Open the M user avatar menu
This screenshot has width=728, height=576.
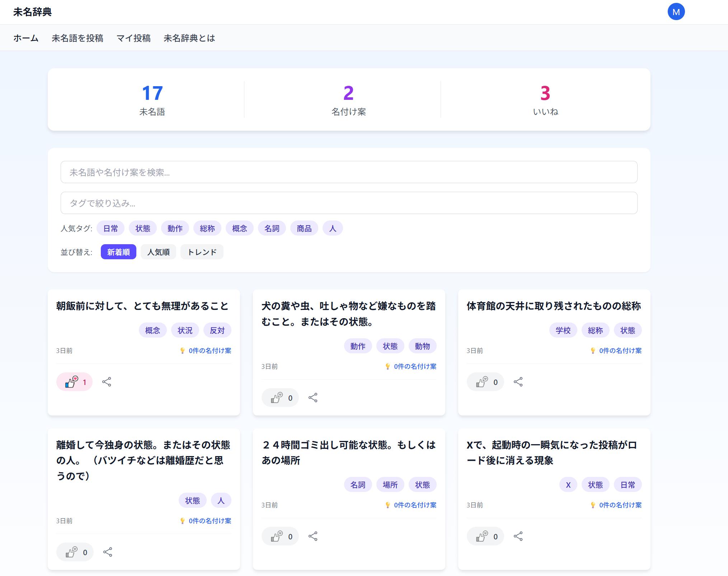(x=676, y=12)
